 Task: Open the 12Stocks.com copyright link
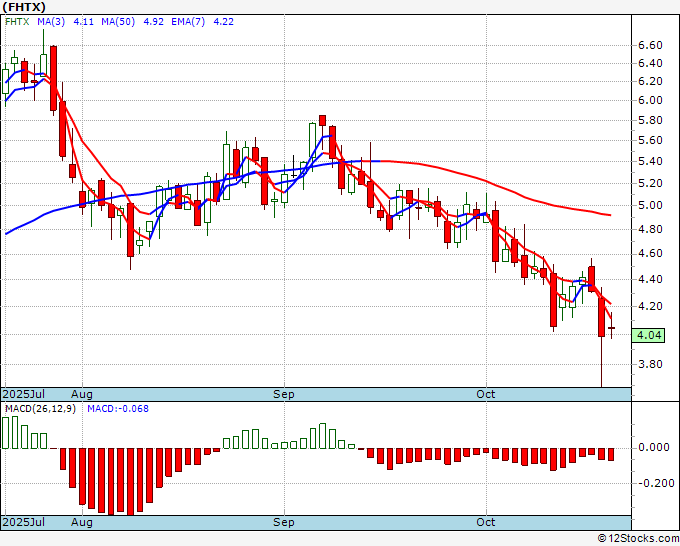(638, 539)
